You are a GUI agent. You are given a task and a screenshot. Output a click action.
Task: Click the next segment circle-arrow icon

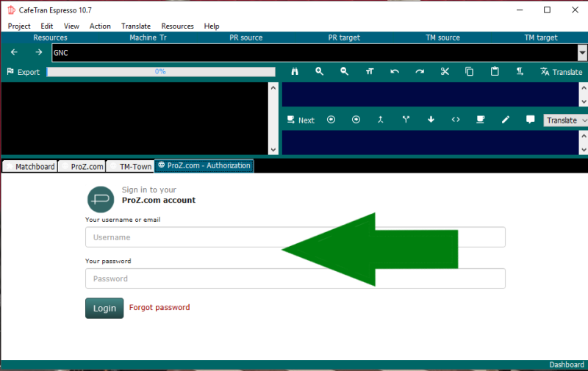pyautogui.click(x=356, y=120)
